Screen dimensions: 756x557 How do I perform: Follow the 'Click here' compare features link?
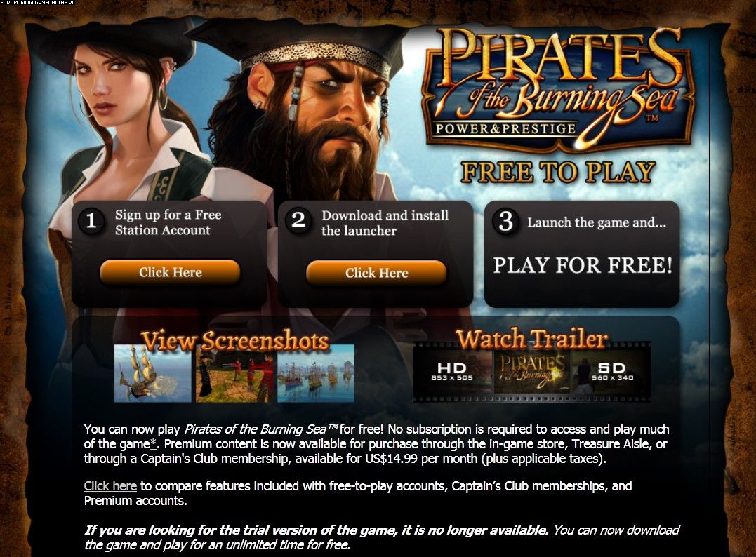[x=110, y=485]
